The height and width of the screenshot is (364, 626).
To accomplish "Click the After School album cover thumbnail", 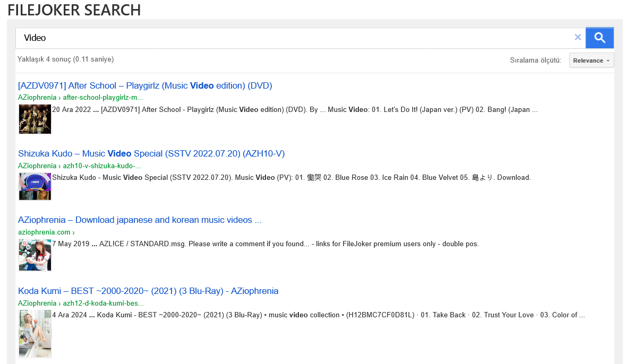I will [x=35, y=119].
